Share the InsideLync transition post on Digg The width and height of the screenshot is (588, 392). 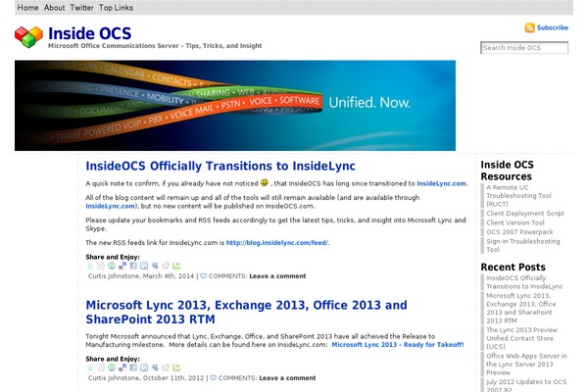coord(101,266)
